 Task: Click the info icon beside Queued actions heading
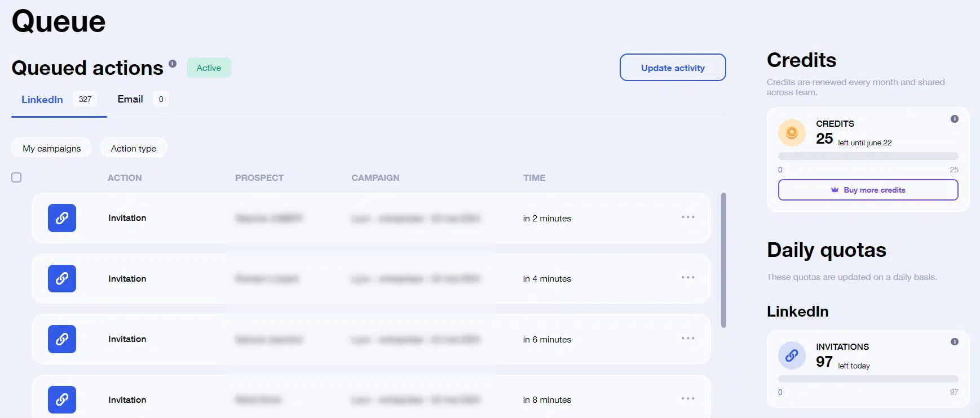(x=173, y=64)
